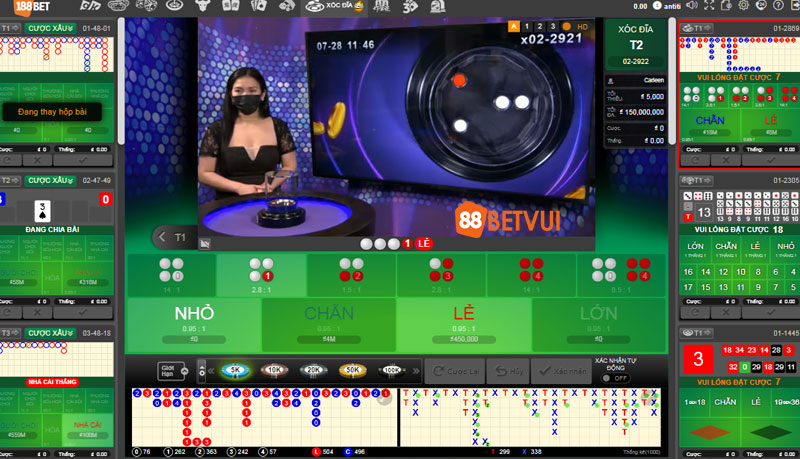Bet on two white two red

(352, 275)
